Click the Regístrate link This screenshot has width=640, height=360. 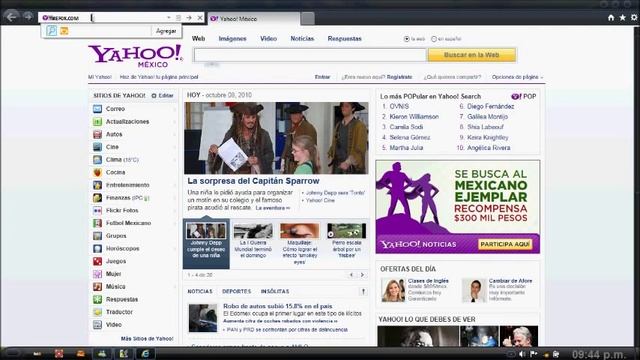point(400,77)
